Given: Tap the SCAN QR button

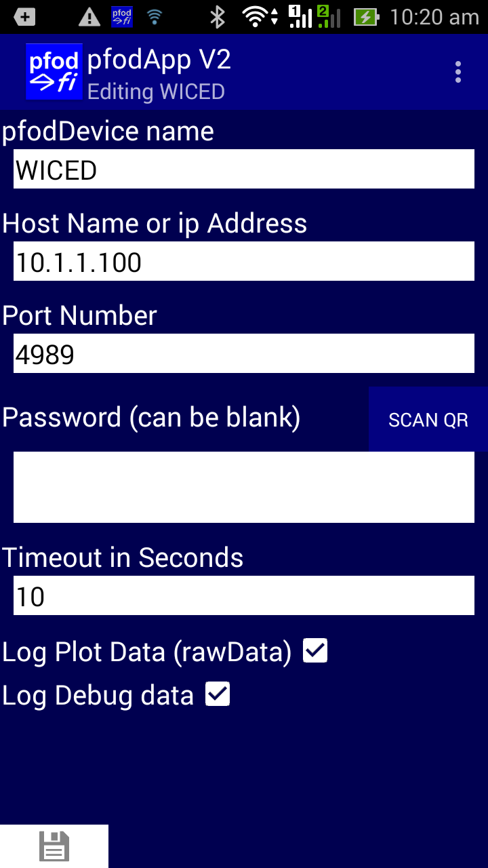Looking at the screenshot, I should click(x=428, y=419).
